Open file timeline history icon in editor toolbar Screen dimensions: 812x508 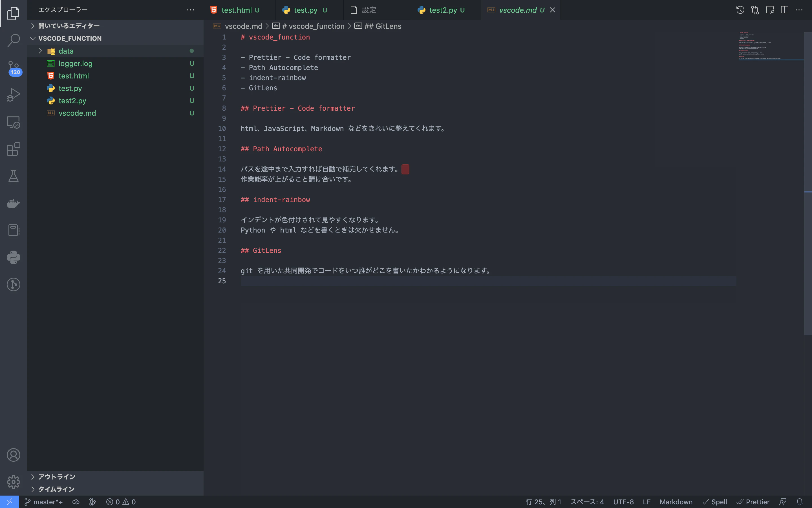740,10
